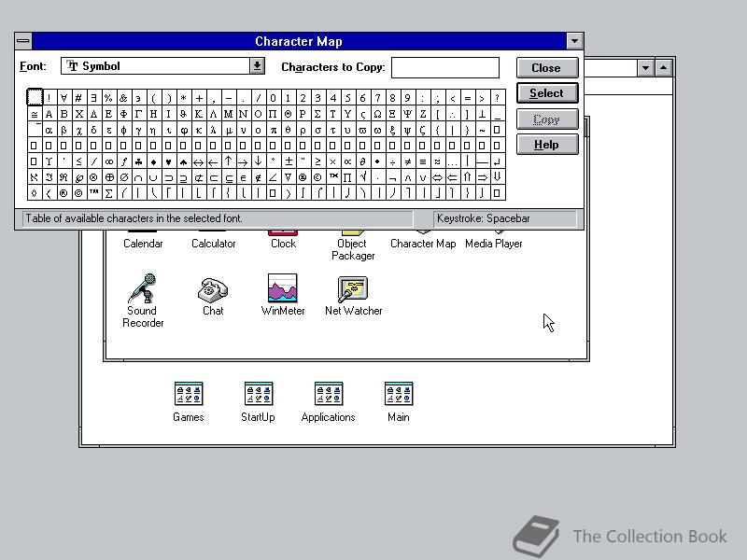Select the % character cell
The image size is (747, 560).
click(108, 98)
